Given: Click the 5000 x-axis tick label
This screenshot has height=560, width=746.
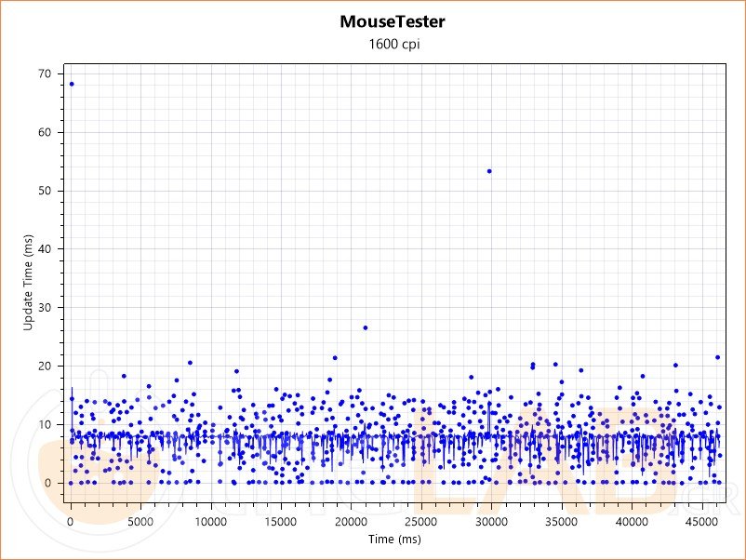Looking at the screenshot, I should click(140, 522).
